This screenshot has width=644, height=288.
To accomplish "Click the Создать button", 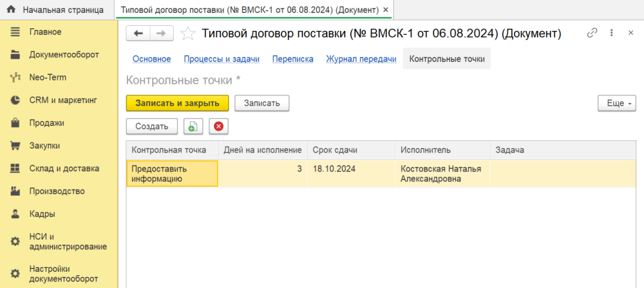I will (152, 126).
